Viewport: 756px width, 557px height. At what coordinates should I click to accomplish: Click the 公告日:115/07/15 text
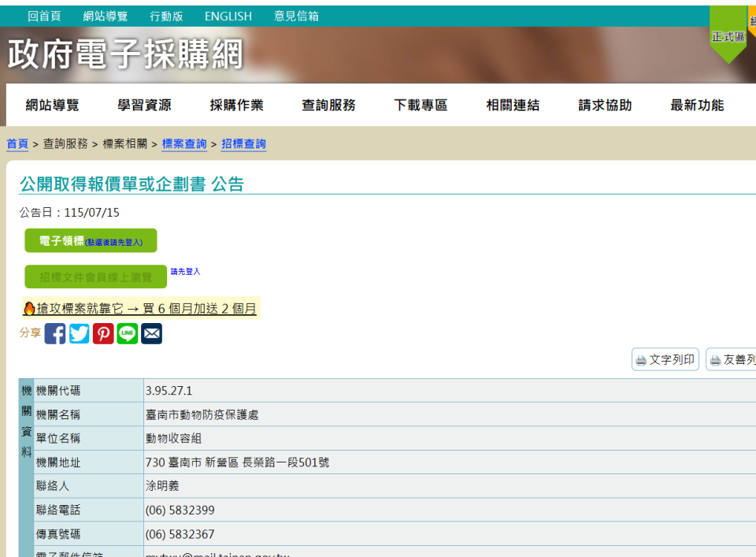[69, 213]
